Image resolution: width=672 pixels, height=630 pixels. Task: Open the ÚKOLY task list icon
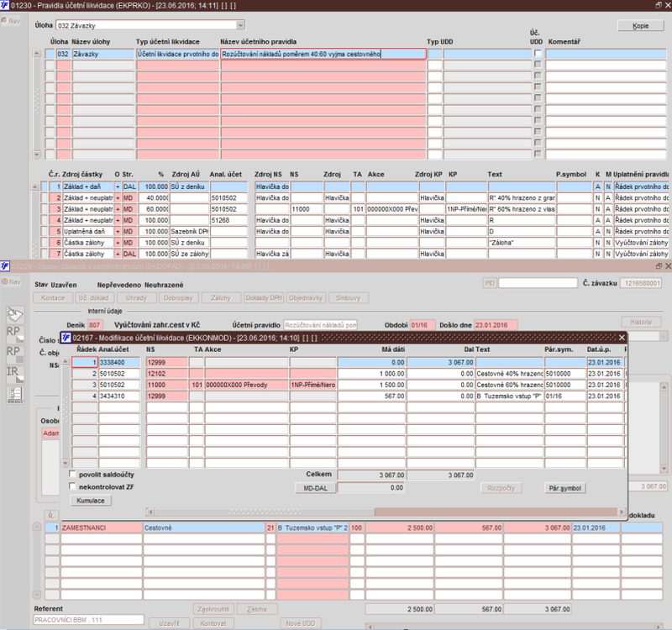coord(15,395)
